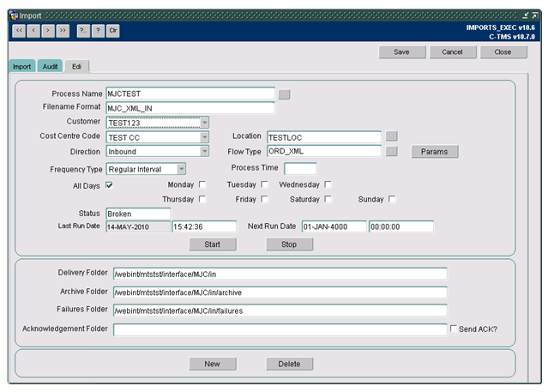Jump to last record with >> button
This screenshot has width=548, height=392.
point(63,31)
